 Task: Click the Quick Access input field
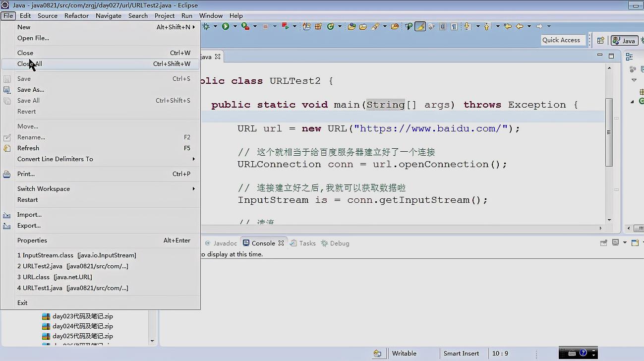[x=563, y=40]
